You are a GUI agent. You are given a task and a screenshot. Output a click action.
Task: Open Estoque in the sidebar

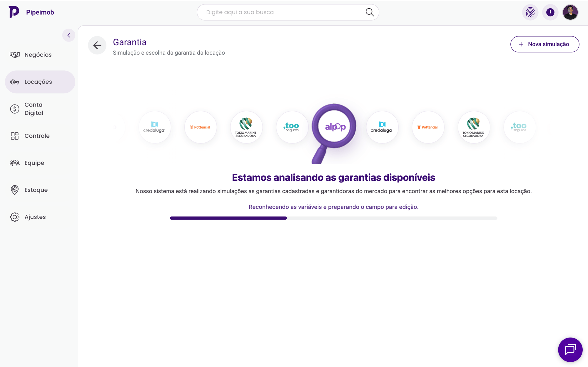pos(40,190)
